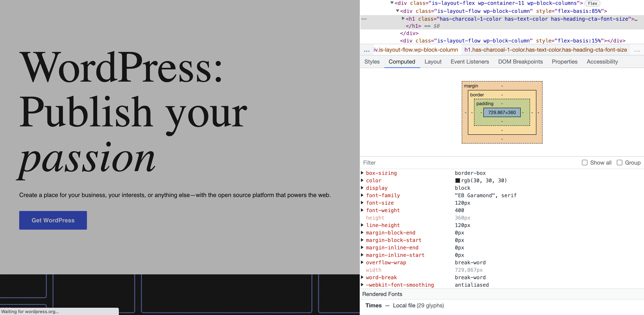Collapse the wp-block-columns div in DOM tree

[x=392, y=3]
